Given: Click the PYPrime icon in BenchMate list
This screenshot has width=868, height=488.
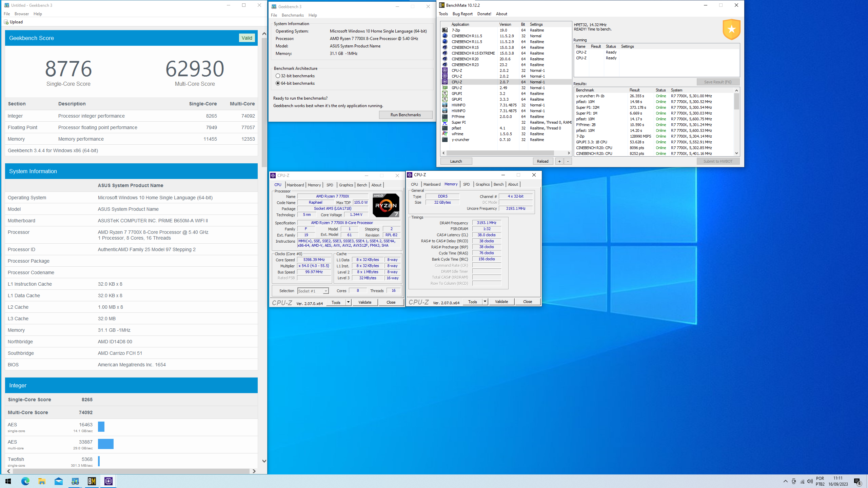Looking at the screenshot, I should pyautogui.click(x=445, y=117).
